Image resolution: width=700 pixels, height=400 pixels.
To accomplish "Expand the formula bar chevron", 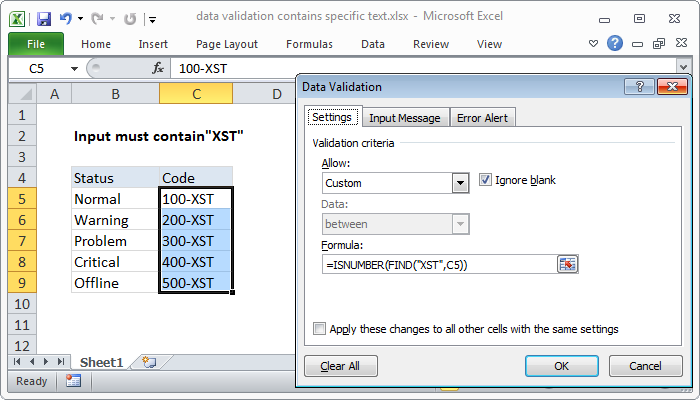I will pos(683,68).
